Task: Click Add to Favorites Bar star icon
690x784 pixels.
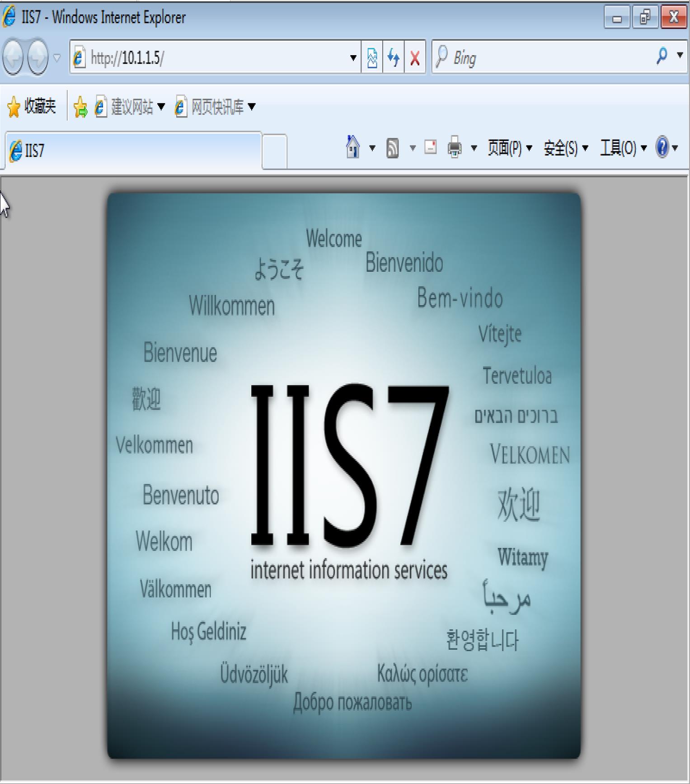Action: point(80,107)
